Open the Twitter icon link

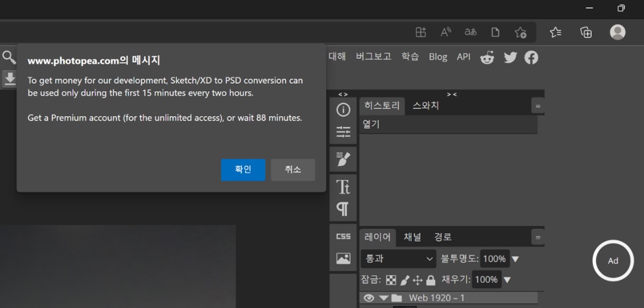pyautogui.click(x=510, y=57)
